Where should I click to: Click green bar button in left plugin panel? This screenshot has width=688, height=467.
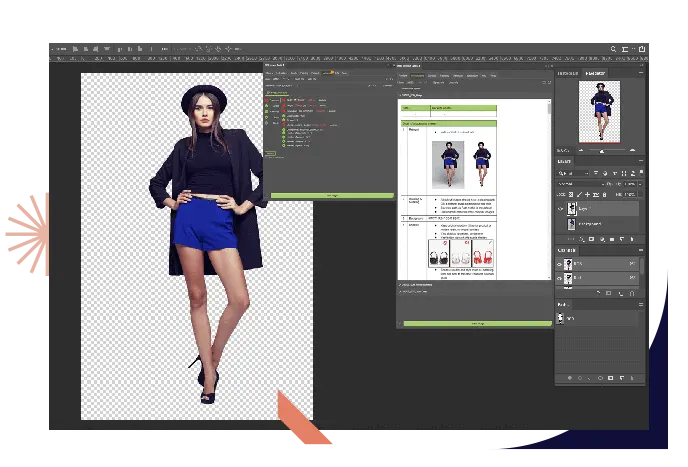pos(332,196)
